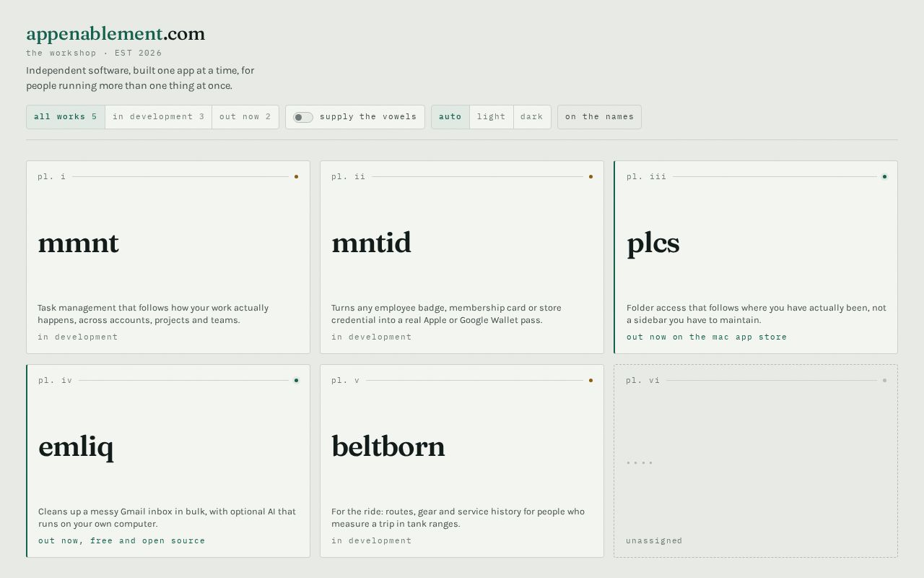Click "in development" status under mntid

coord(372,337)
